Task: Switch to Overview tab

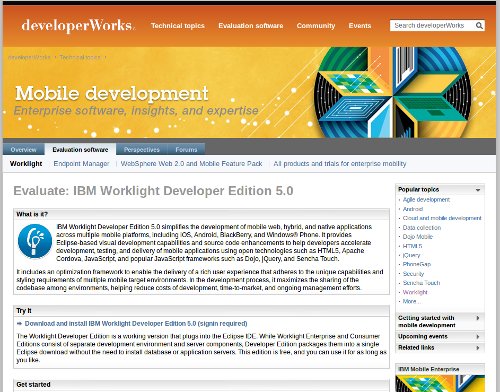Action: (23, 150)
